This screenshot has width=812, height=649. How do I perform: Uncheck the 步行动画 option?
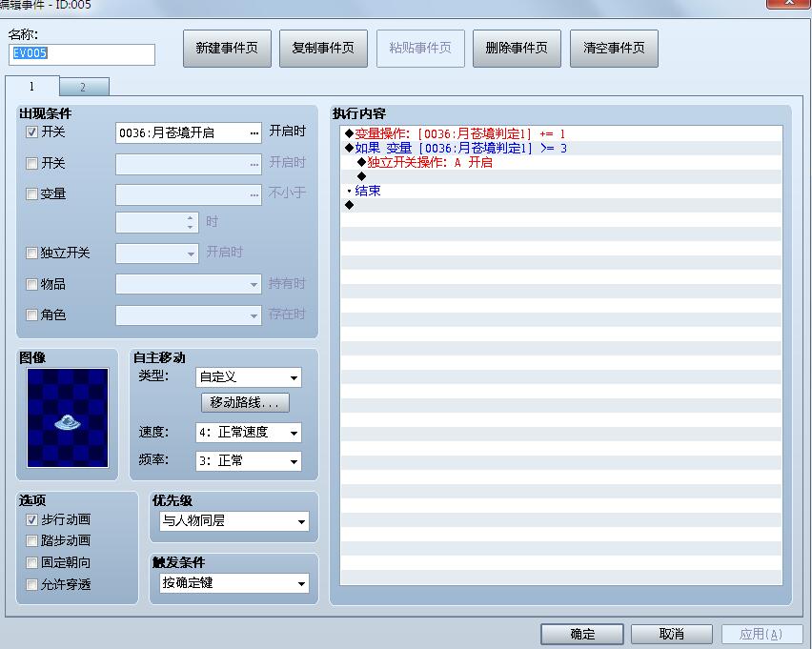click(31, 519)
